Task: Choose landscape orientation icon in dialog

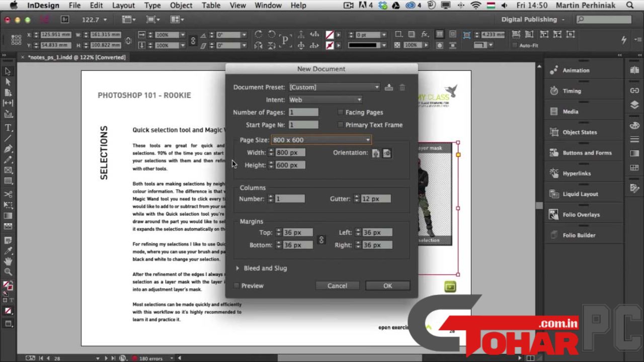Action: point(387,153)
